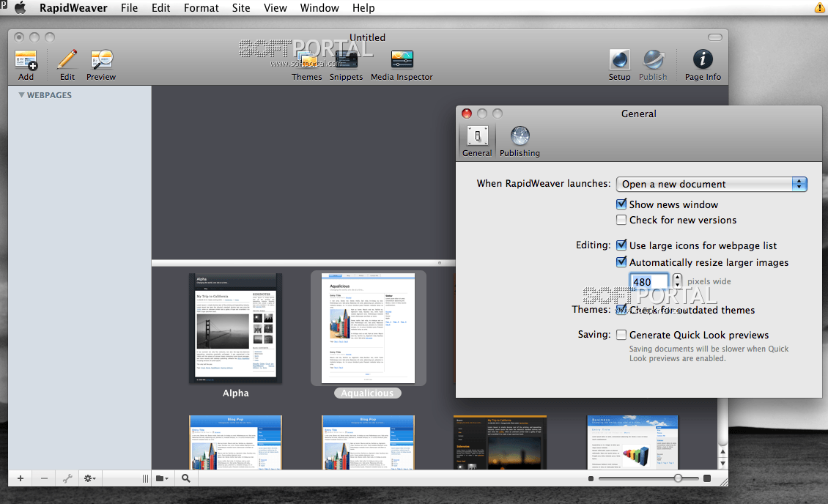Open the Setup toolbar icon
Screen dimensions: 828x504
[x=619, y=59]
